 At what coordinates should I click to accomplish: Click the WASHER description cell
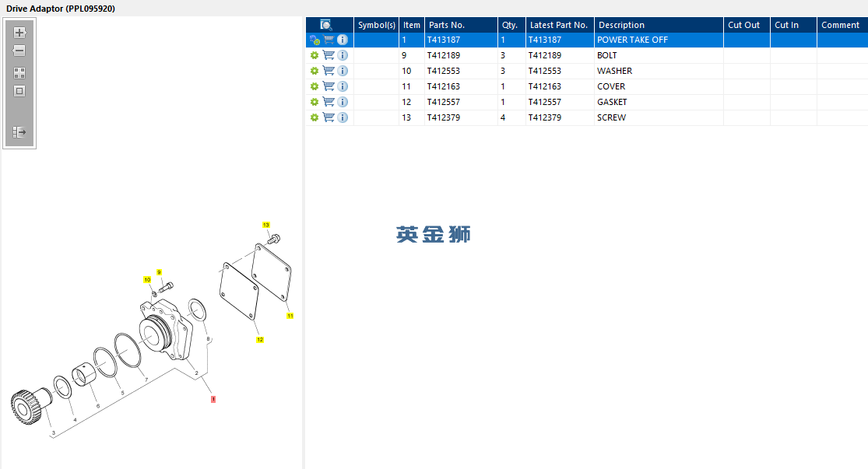(x=659, y=71)
